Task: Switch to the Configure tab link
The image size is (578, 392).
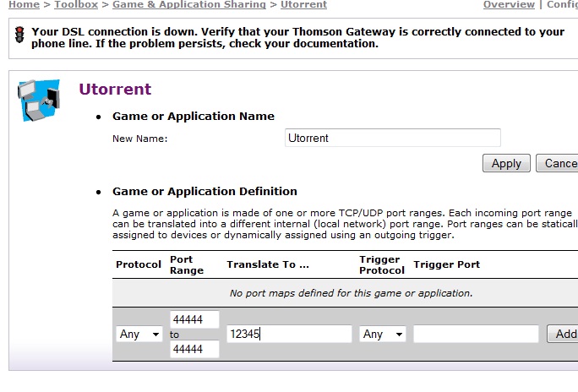Action: tap(562, 4)
